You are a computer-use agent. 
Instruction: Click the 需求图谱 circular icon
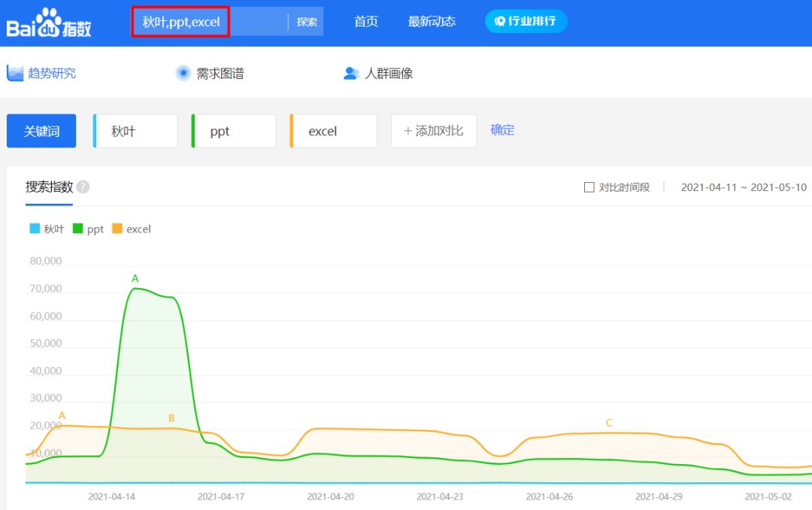183,73
